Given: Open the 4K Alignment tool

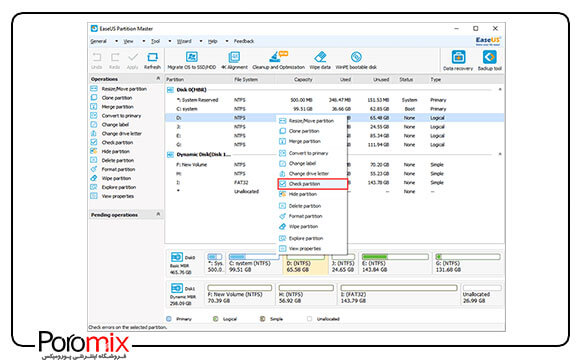Looking at the screenshot, I should point(234,61).
